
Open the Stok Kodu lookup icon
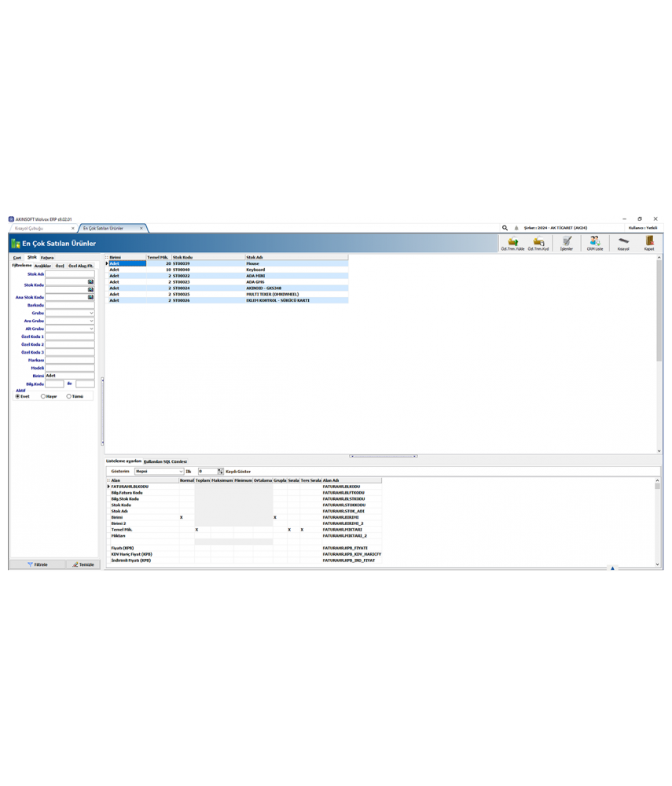point(91,282)
